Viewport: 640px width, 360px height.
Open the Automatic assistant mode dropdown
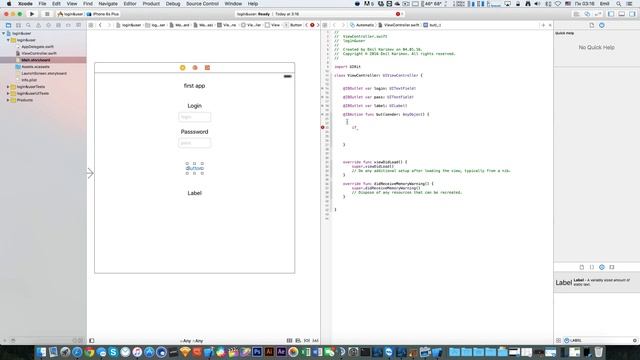pyautogui.click(x=362, y=25)
